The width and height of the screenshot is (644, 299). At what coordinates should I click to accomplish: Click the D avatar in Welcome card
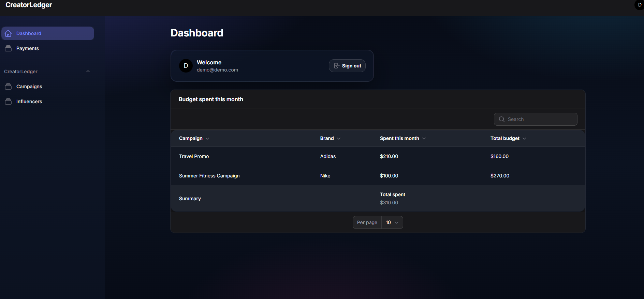coord(186,66)
